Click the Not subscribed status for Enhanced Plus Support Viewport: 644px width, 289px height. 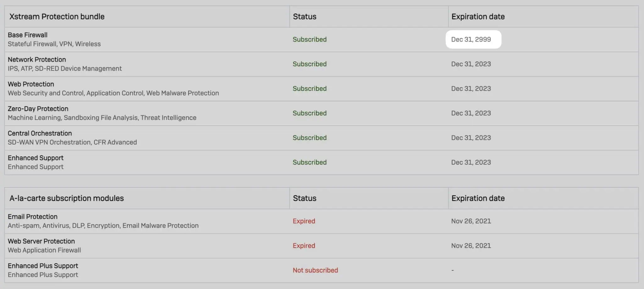click(x=315, y=270)
